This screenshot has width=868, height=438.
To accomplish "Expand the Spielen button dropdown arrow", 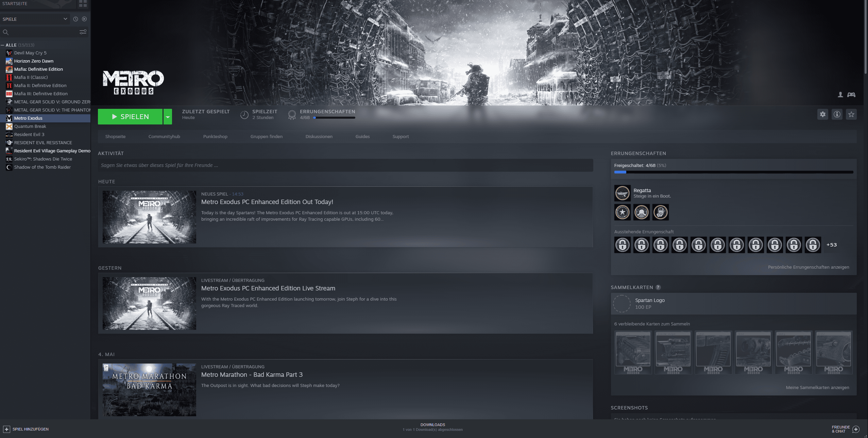I will [168, 117].
